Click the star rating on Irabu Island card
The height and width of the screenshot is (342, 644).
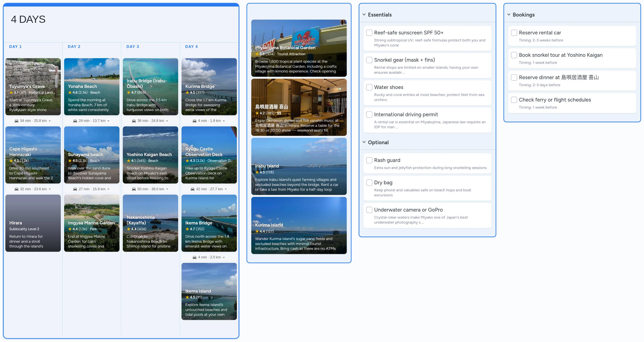click(x=257, y=172)
